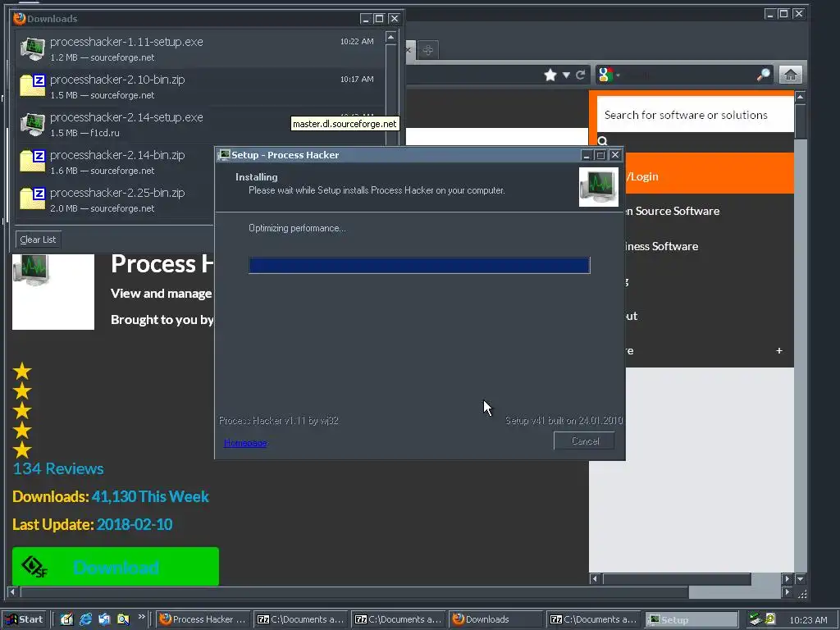
Task: Click the page vertical scrollbar down arrow
Action: [800, 579]
